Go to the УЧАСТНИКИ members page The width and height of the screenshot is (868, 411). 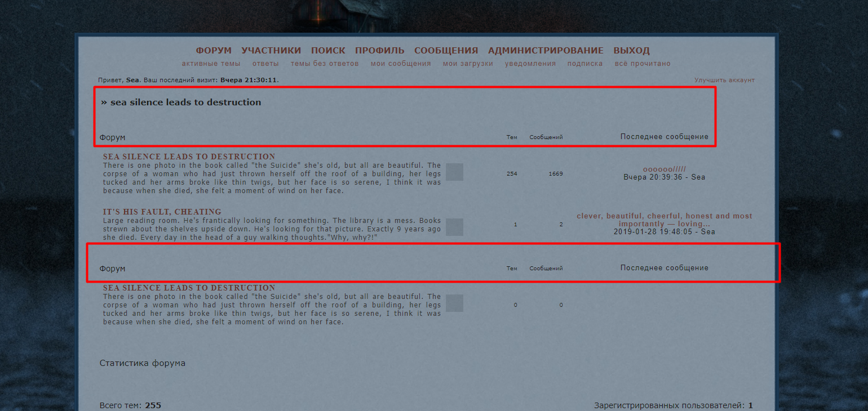[x=271, y=51]
